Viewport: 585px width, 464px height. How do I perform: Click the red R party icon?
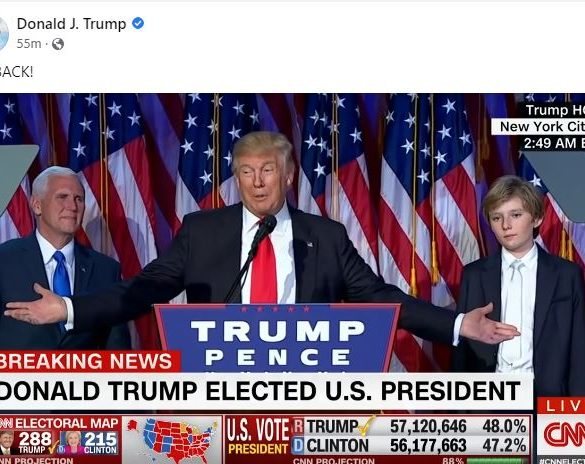(x=298, y=426)
